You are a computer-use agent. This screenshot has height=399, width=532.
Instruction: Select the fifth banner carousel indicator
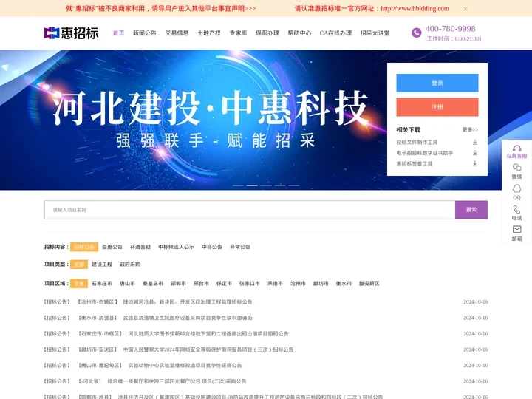click(x=294, y=185)
